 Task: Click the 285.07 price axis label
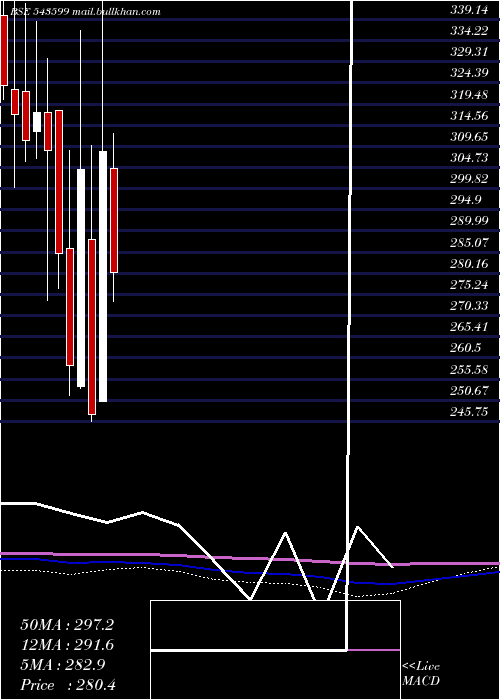point(469,243)
